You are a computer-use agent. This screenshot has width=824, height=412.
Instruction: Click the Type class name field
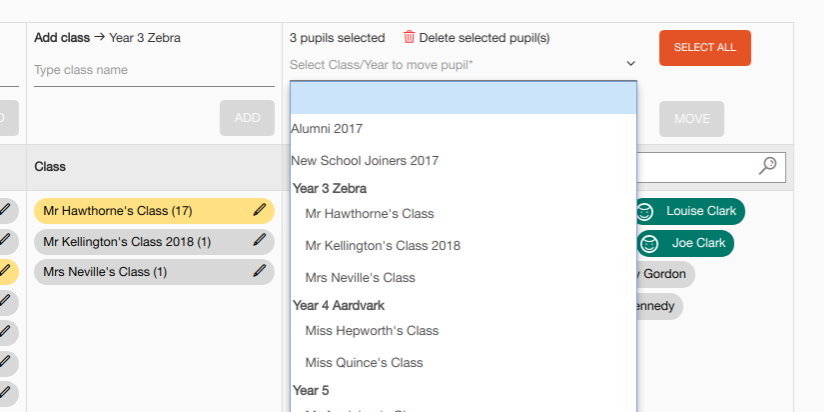point(154,70)
